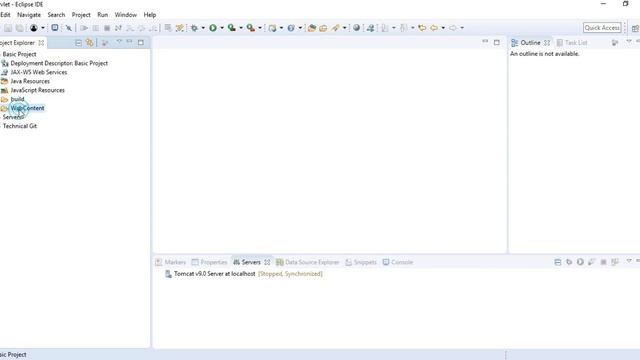Click Link with Editor in Project Explorer
The height and width of the screenshot is (360, 640).
pos(89,42)
